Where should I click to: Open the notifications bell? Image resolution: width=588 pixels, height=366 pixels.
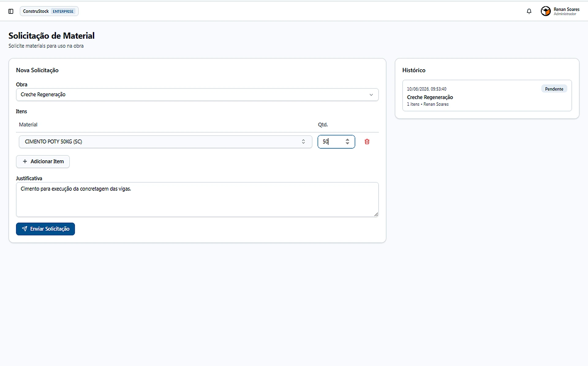529,11
